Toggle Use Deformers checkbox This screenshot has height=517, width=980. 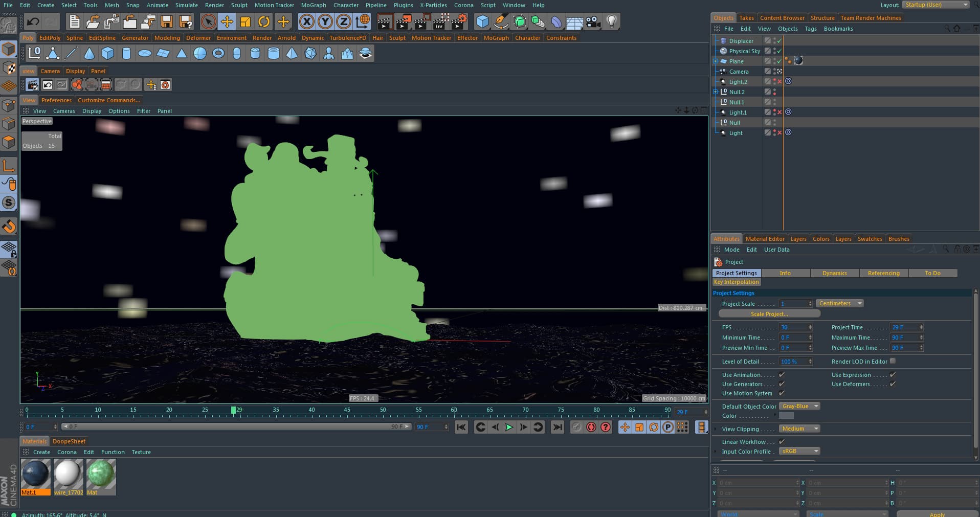(893, 384)
